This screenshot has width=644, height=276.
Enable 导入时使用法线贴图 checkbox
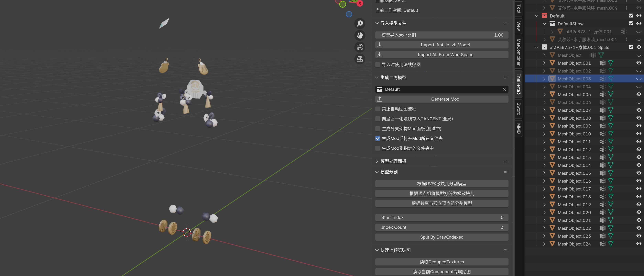(378, 64)
